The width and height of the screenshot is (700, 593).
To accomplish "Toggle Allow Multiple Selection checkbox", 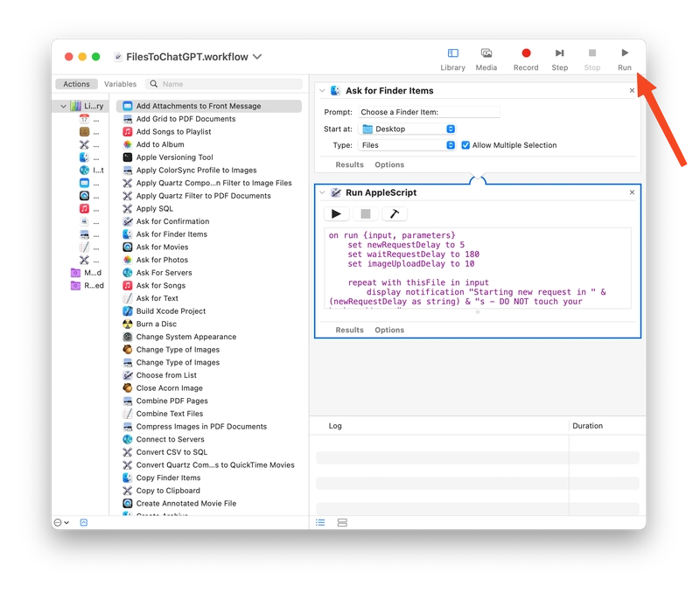I will pyautogui.click(x=465, y=145).
